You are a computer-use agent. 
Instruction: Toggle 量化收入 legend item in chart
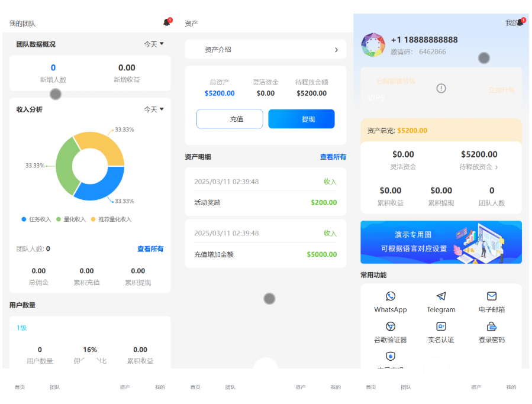71,219
